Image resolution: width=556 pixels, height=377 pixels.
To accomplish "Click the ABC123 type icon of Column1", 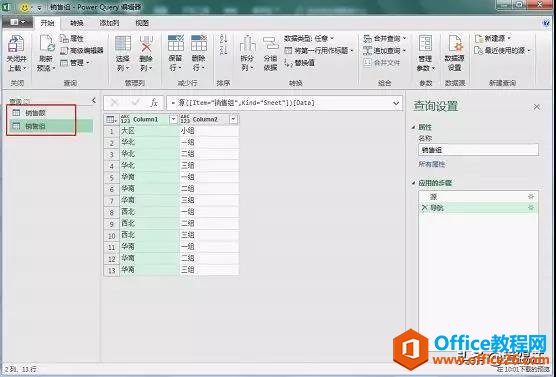I will [x=126, y=119].
